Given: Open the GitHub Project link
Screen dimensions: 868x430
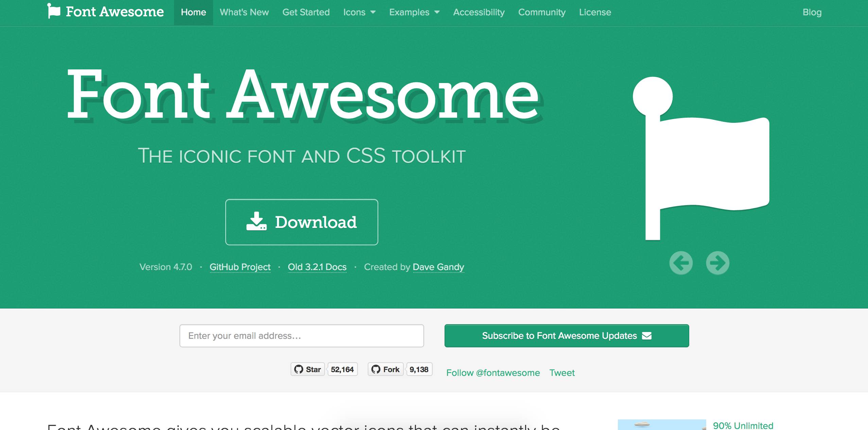Looking at the screenshot, I should click(x=240, y=267).
